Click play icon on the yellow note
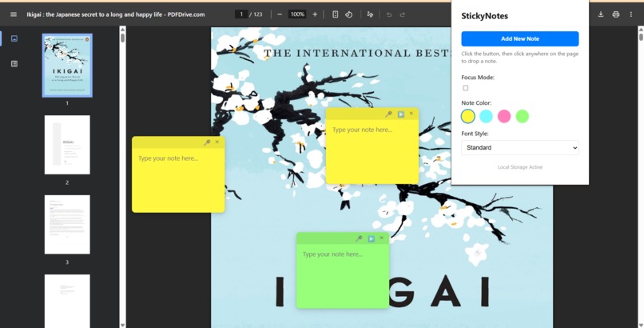The height and width of the screenshot is (328, 644). [x=401, y=114]
